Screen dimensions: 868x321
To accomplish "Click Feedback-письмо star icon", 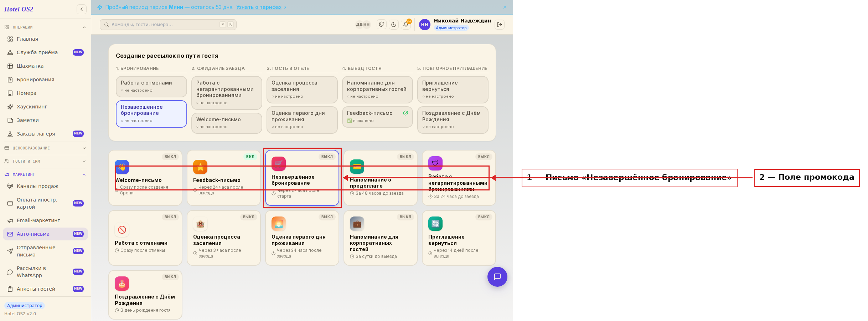I will pyautogui.click(x=200, y=167).
